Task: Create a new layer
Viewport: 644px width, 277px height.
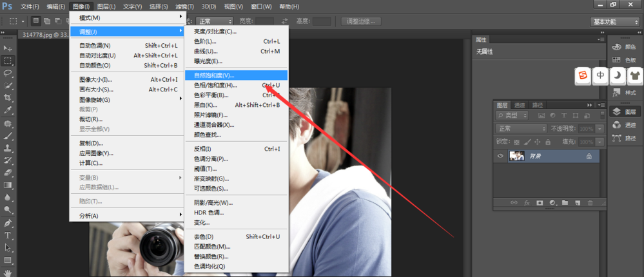Action: click(x=578, y=203)
